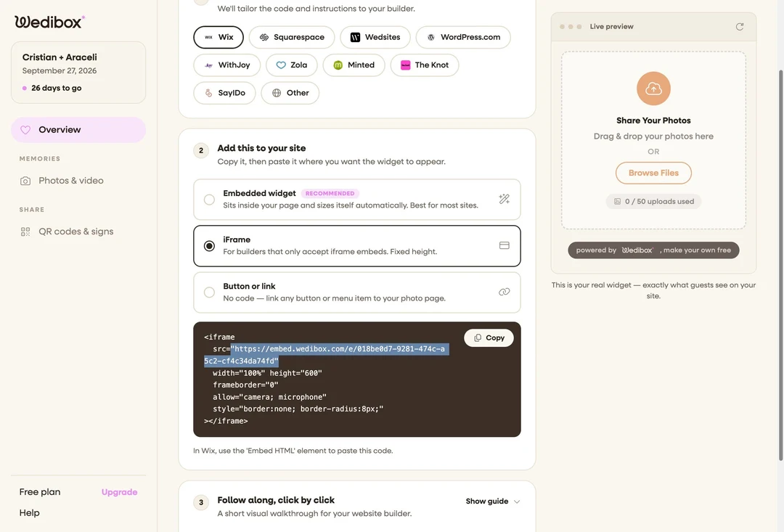
Task: Choose WordPress.com builder option
Action: tap(463, 37)
